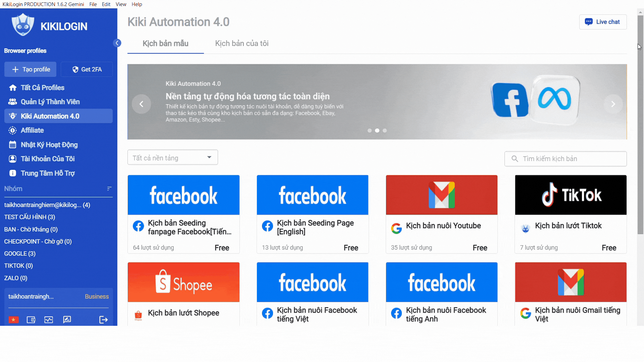Sign out using the logout arrow icon
Image resolution: width=644 pixels, height=362 pixels.
103,319
